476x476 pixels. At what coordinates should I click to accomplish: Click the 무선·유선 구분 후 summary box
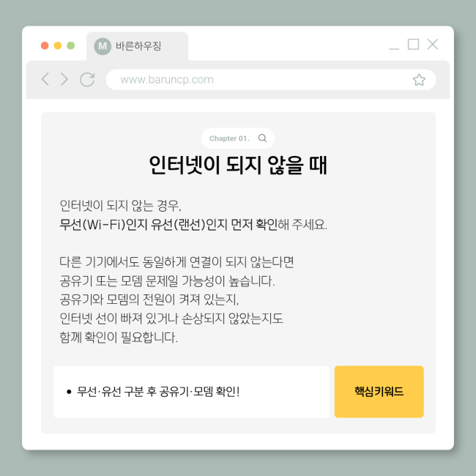[191, 392]
